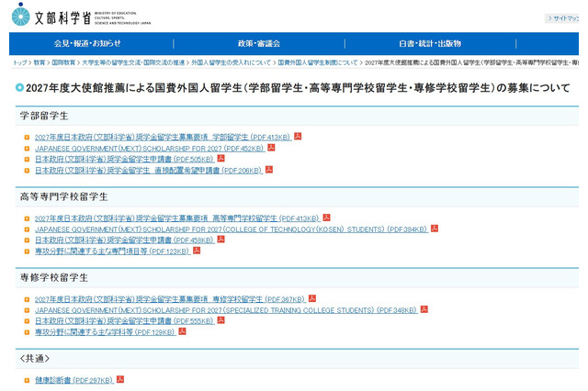588x391 pixels.
Task: Click PDF icon beside 専門項目等 123KB
Action: coord(197,251)
